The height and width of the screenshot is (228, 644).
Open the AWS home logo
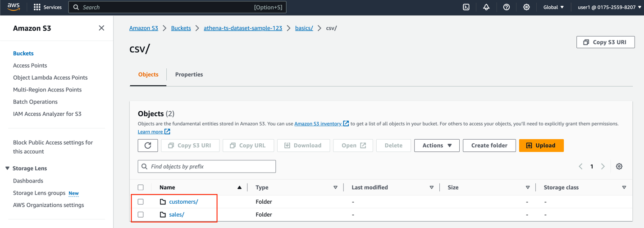point(14,7)
